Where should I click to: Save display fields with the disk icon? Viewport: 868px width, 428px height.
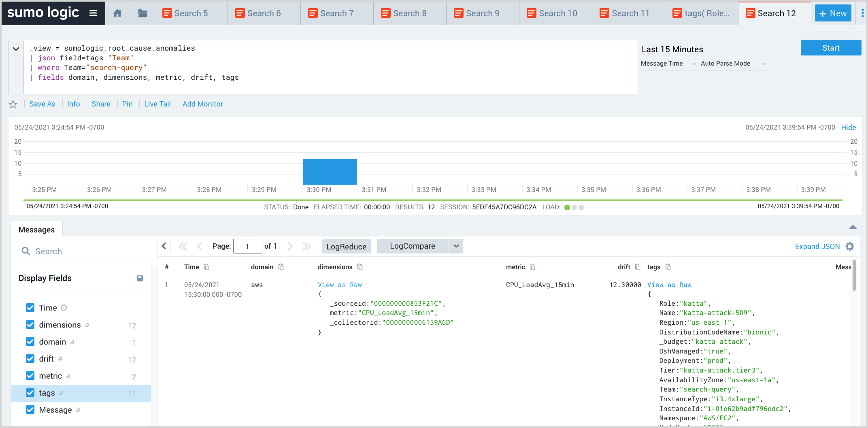140,278
